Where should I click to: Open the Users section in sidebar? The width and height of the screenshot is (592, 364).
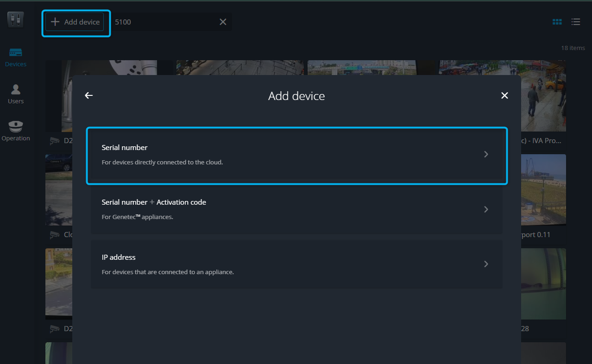16,94
